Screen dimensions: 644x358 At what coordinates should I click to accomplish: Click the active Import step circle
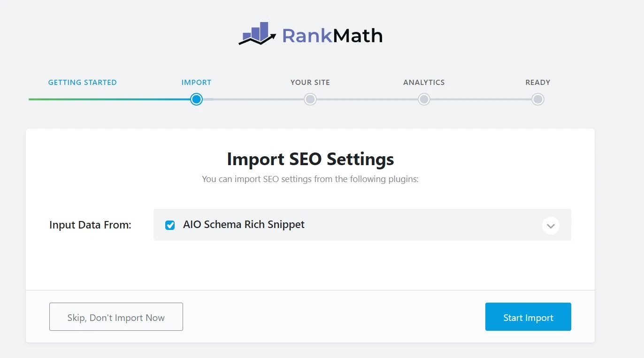pos(196,99)
